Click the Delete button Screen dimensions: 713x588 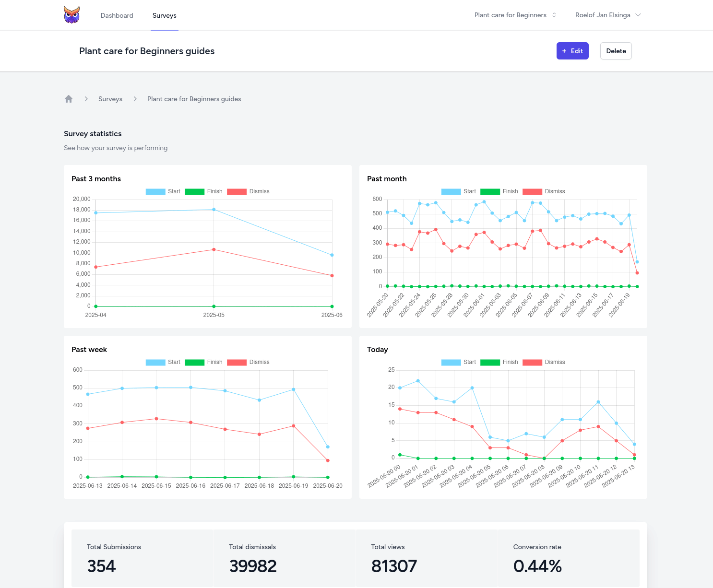[x=616, y=51]
